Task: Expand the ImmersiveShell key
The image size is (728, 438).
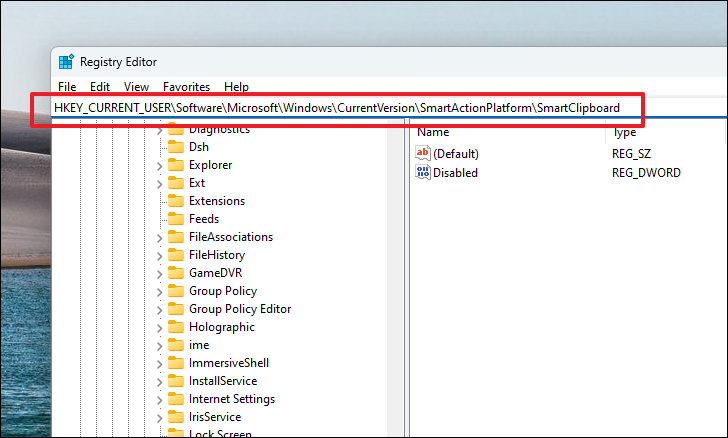Action: click(x=159, y=364)
